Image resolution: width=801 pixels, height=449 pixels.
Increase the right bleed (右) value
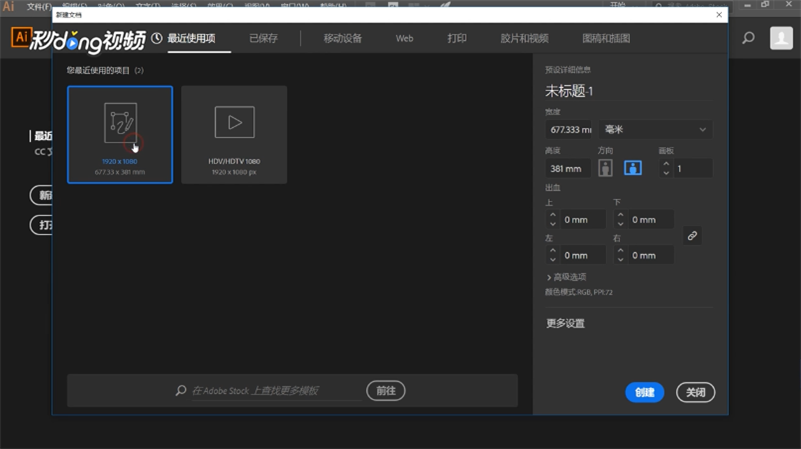pos(620,251)
